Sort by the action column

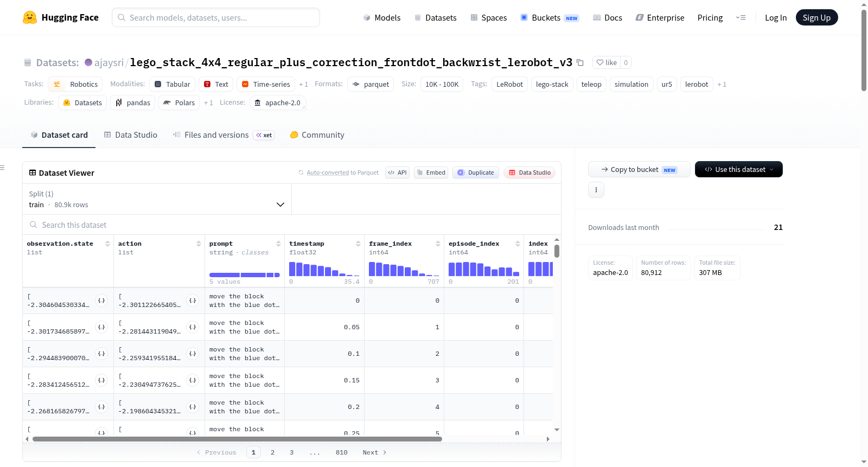click(199, 244)
